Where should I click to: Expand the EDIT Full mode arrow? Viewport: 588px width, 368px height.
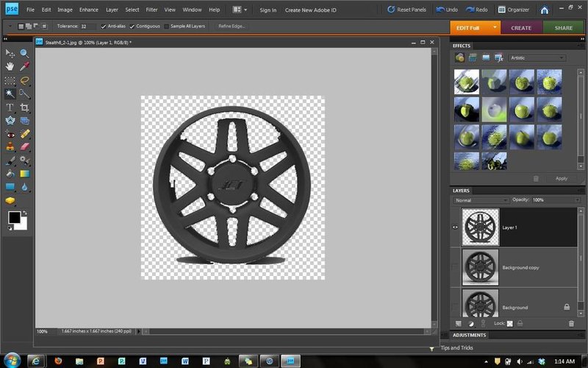click(495, 27)
